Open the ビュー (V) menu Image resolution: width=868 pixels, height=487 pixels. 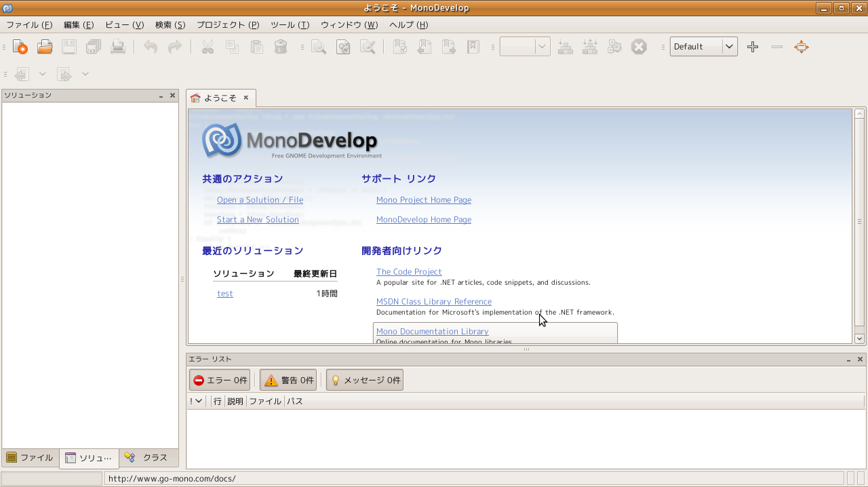tap(125, 25)
